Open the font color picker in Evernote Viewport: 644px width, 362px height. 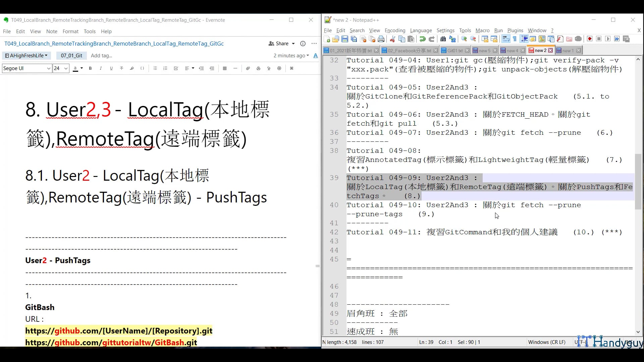point(81,68)
